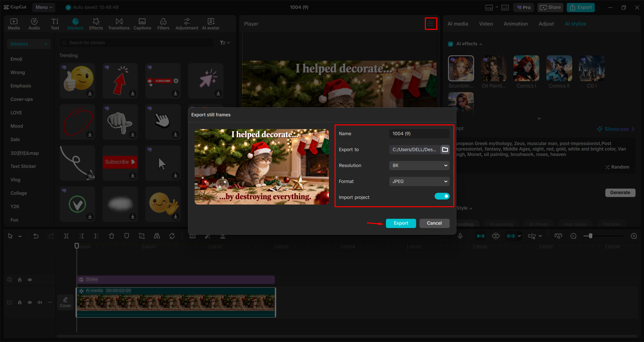This screenshot has width=644, height=342.
Task: Switch to the Video tab
Action: 486,23
